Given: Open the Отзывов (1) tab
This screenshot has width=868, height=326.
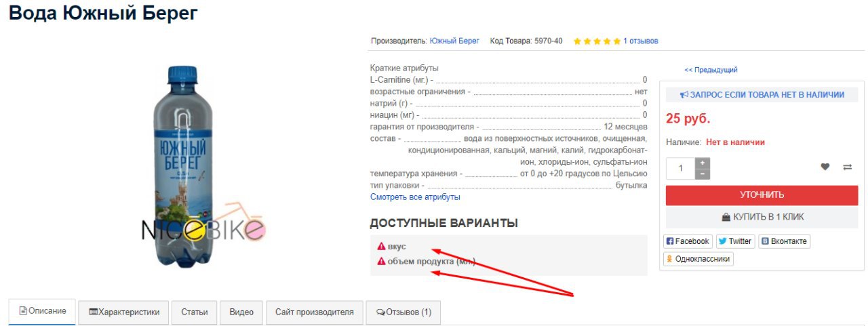Looking at the screenshot, I should [x=403, y=312].
